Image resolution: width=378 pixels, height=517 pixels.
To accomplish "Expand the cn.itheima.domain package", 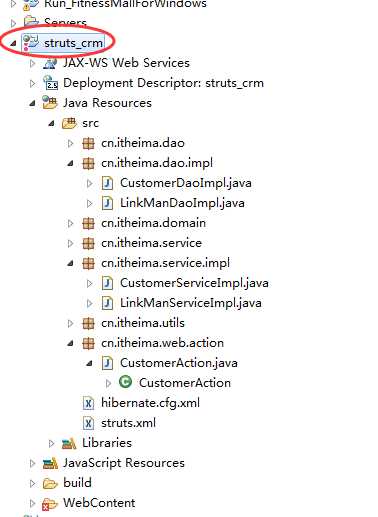I will coord(70,223).
